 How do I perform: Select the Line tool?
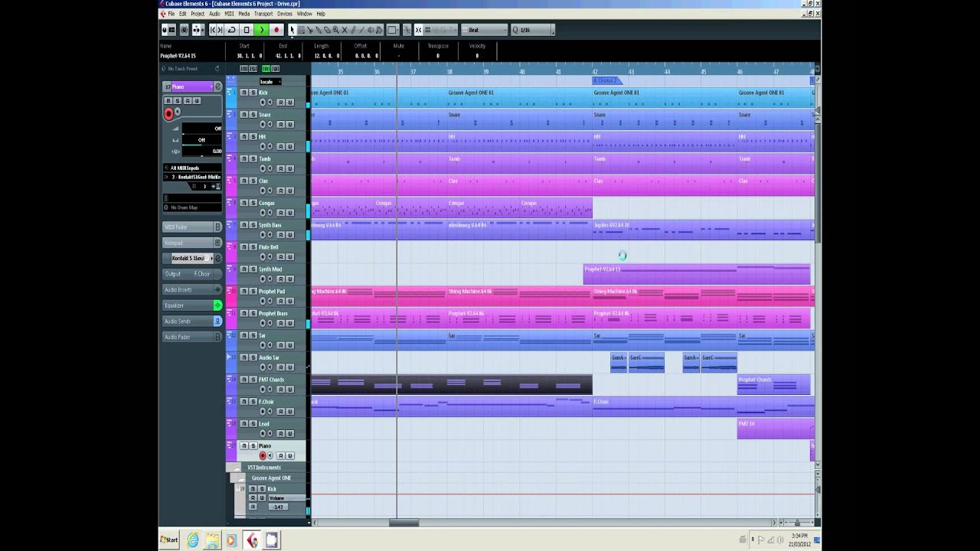coord(362,30)
